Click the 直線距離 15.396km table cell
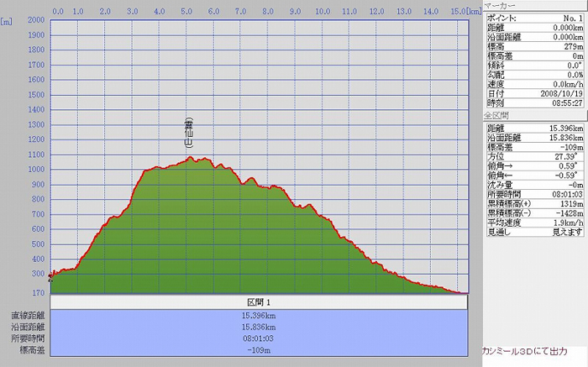Screen dimensions: 588x367 click(x=258, y=315)
